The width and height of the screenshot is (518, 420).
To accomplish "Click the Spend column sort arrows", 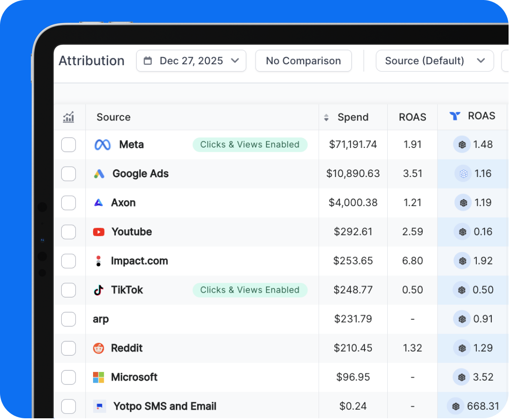I will pos(326,117).
